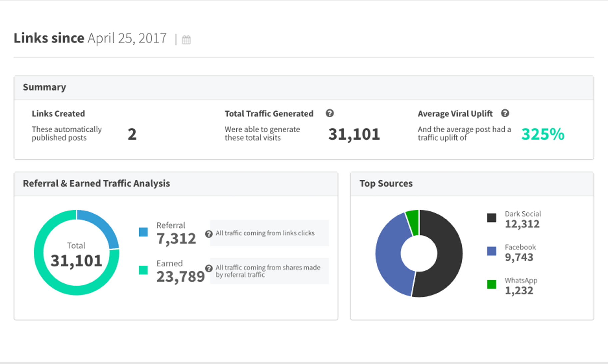Image resolution: width=608 pixels, height=364 pixels.
Task: Open the Referral traffic tooltip help icon
Action: [209, 234]
